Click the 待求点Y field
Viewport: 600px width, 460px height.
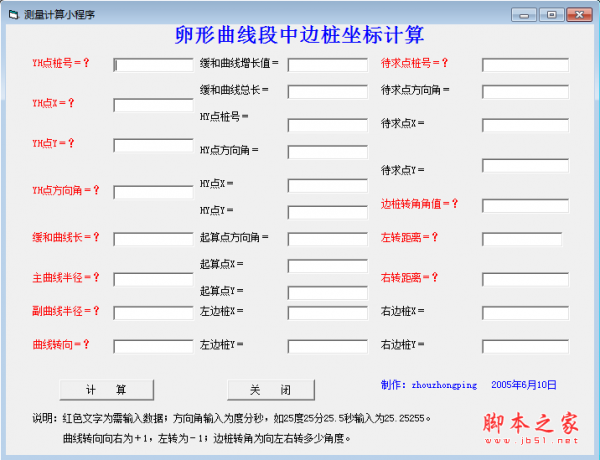[x=525, y=166]
